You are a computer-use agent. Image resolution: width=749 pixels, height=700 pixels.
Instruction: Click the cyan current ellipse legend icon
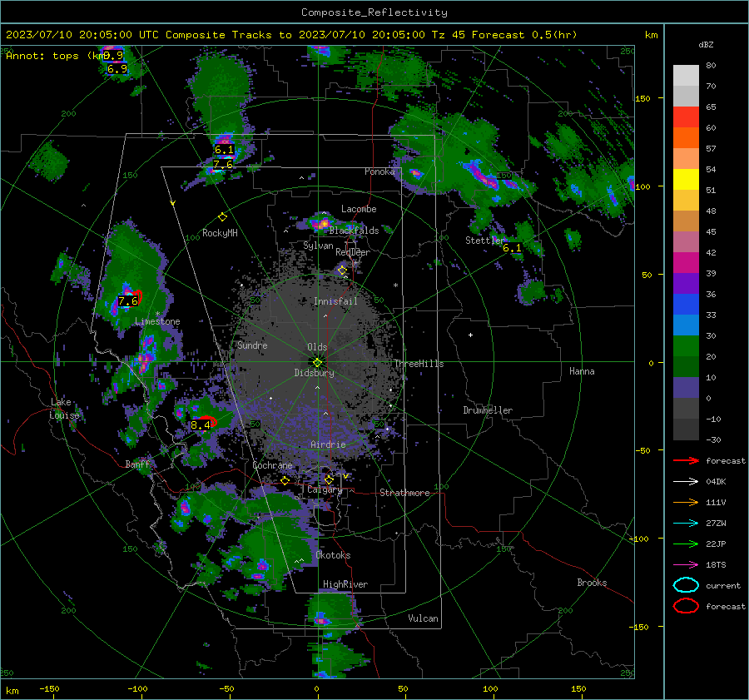coord(686,585)
